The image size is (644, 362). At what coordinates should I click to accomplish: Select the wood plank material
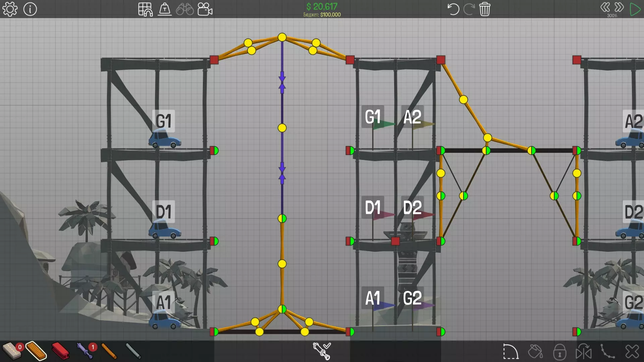coord(36,351)
